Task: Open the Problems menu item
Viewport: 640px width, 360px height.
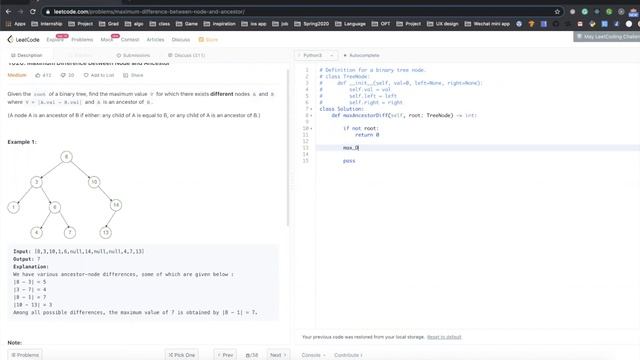Action: point(82,40)
